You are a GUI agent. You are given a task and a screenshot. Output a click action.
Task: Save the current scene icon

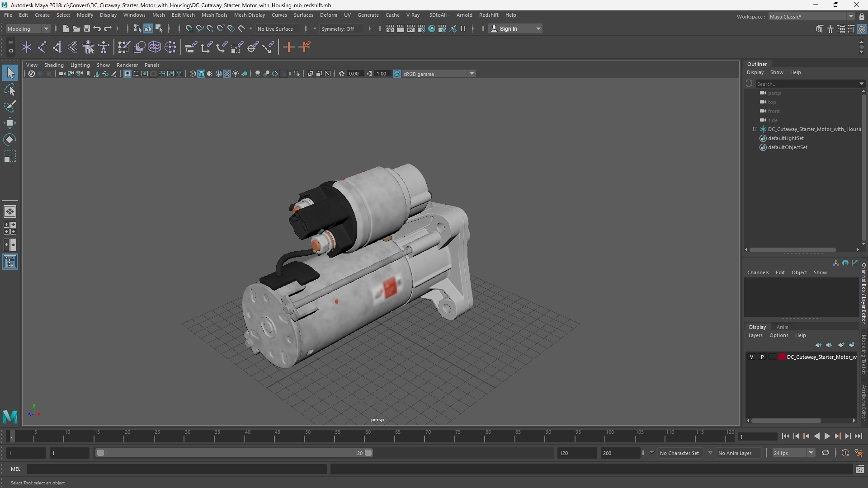86,28
